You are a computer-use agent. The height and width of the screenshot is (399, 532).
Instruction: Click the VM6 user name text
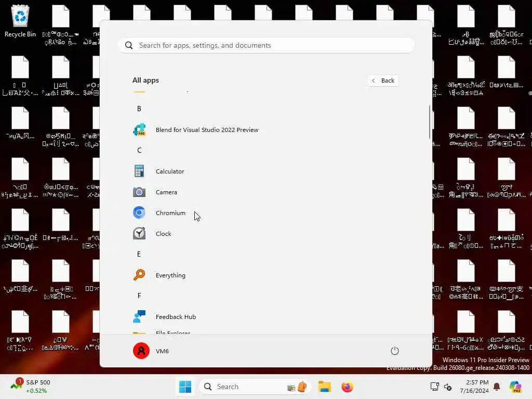162,351
